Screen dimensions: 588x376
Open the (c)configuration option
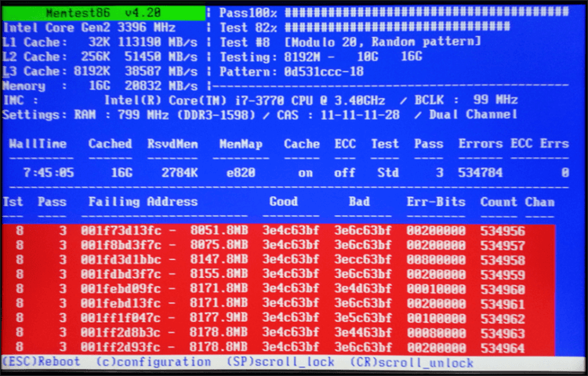[x=154, y=362]
